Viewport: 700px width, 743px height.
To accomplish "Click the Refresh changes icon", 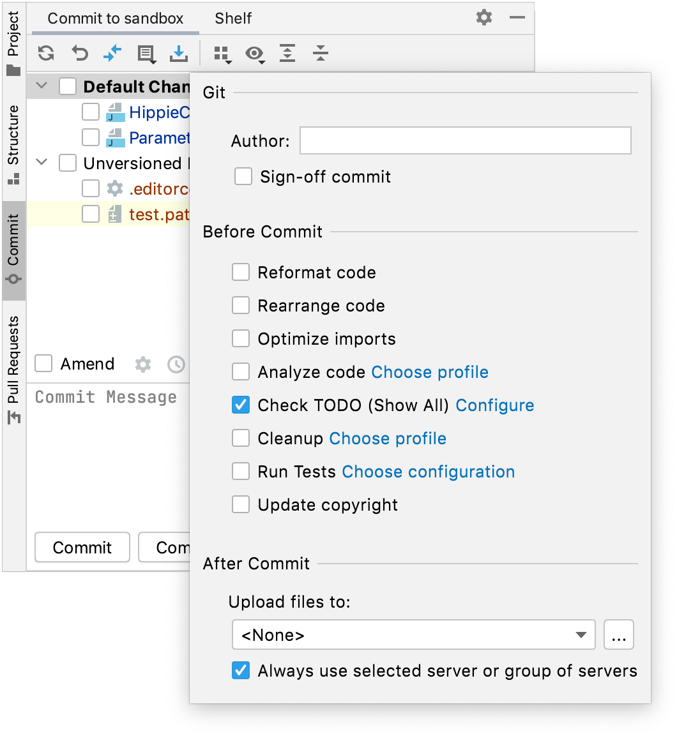I will click(x=46, y=54).
